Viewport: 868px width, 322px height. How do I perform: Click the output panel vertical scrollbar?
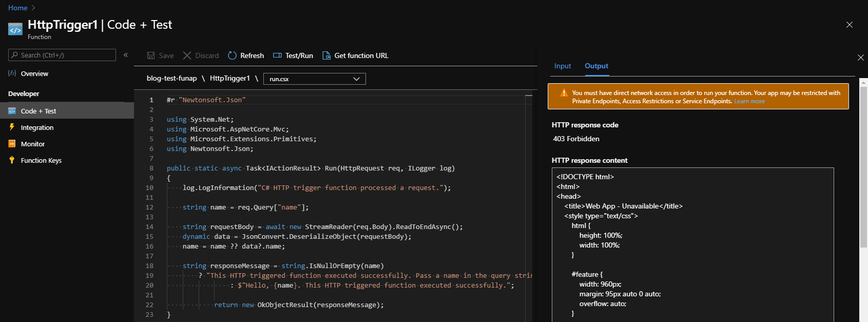(863, 200)
